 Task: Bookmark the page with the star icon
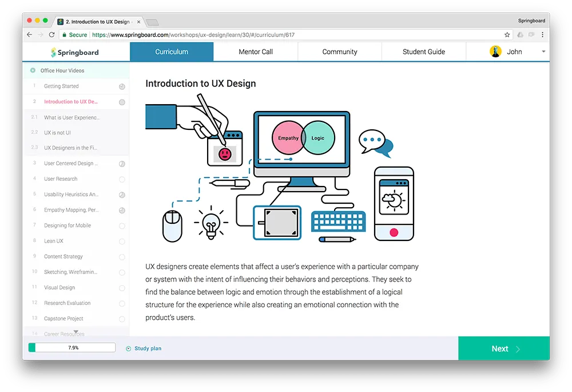coord(507,35)
